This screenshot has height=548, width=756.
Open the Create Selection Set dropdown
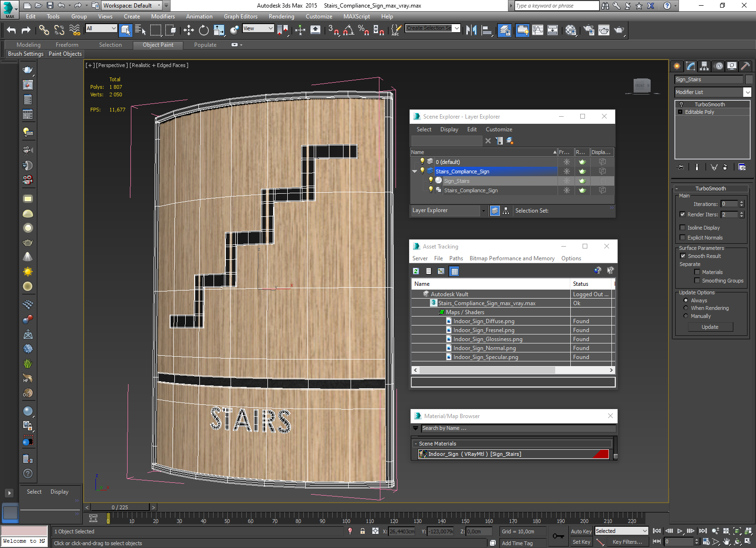click(x=456, y=28)
